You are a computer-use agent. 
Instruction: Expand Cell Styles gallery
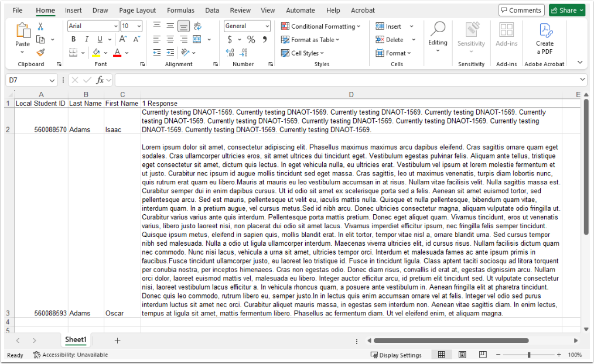tap(302, 53)
